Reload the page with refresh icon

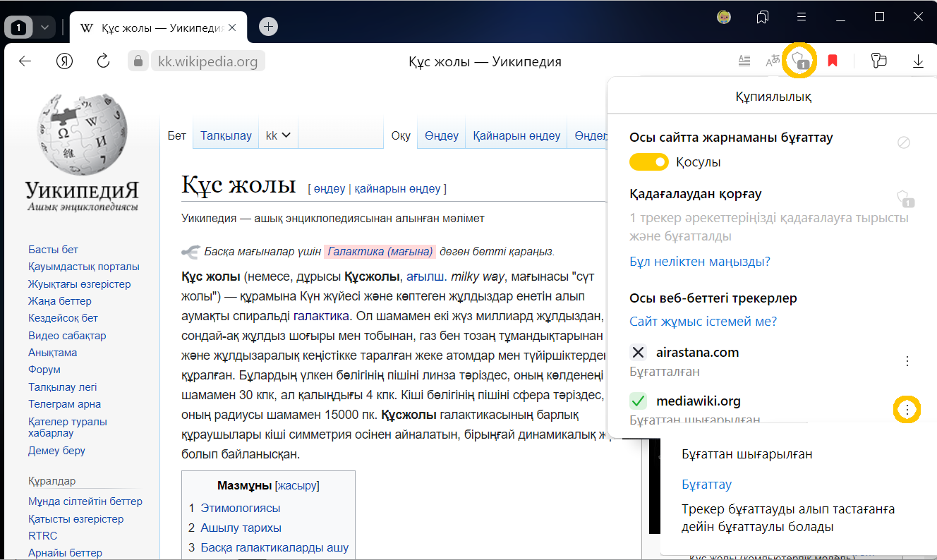tap(104, 61)
